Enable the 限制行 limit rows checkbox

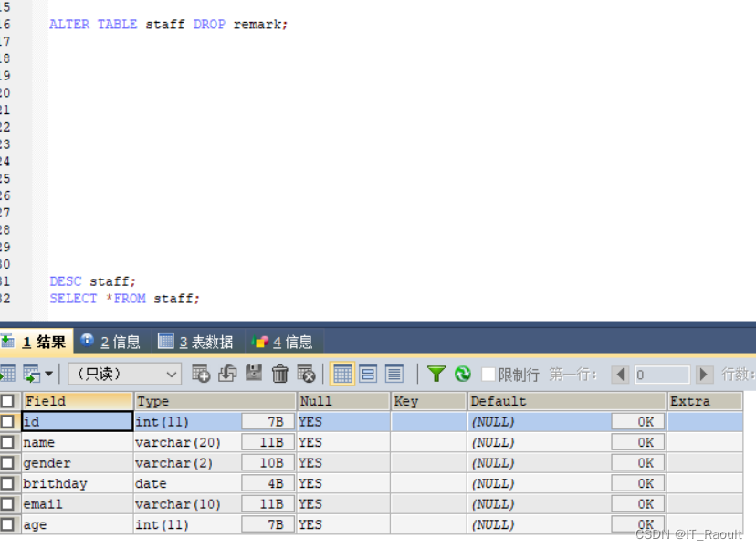(x=488, y=374)
